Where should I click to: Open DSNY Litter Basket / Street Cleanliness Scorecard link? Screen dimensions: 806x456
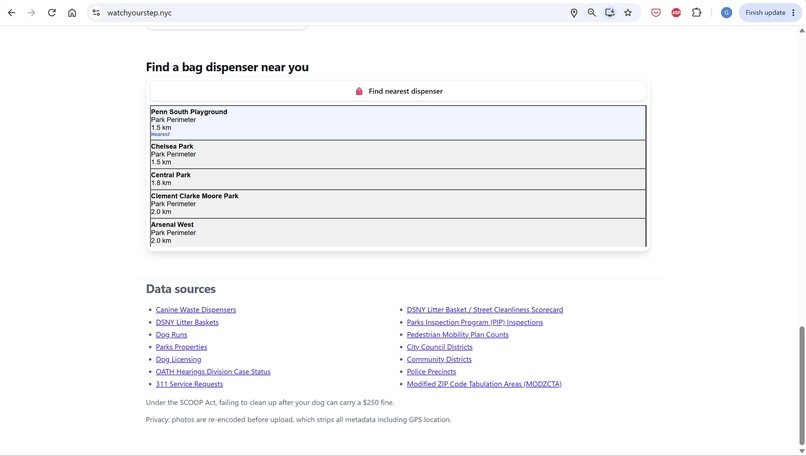point(485,309)
